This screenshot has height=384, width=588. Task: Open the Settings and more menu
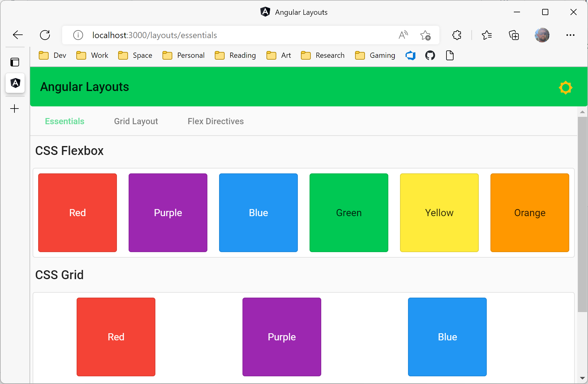571,35
